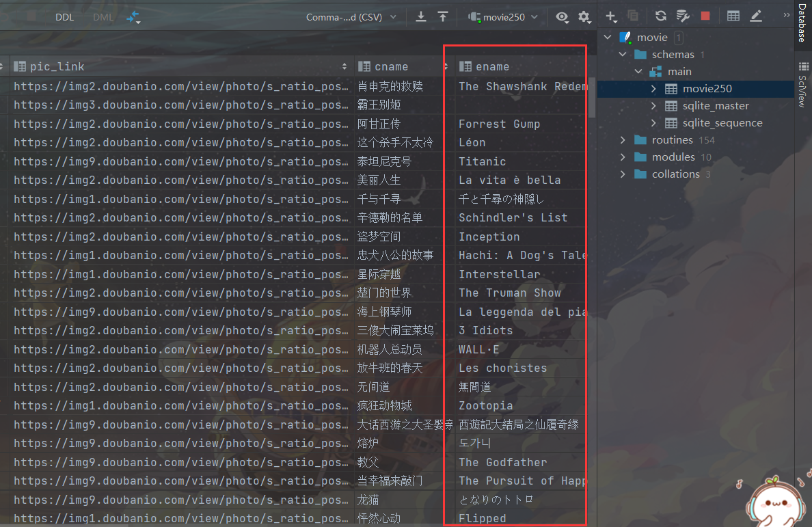The image size is (812, 527).
Task: Select modules folder in tree
Action: (673, 157)
